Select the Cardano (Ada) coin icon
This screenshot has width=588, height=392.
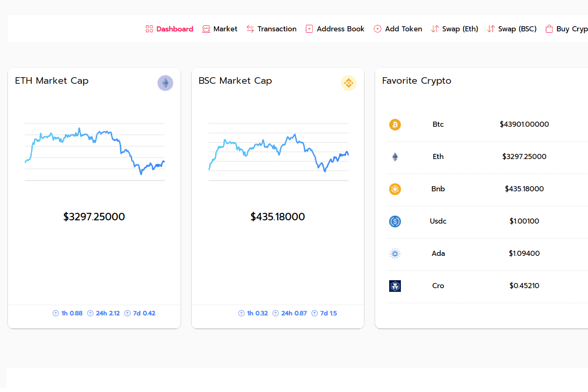tap(395, 254)
